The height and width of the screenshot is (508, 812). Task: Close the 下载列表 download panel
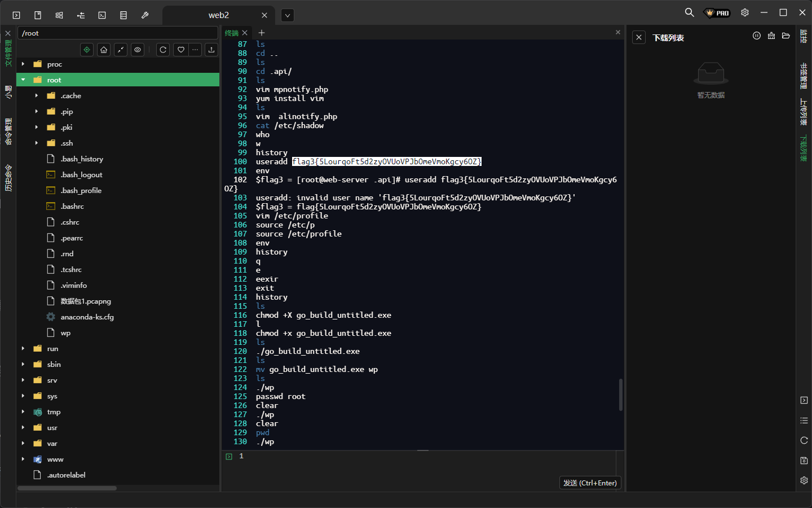point(639,37)
